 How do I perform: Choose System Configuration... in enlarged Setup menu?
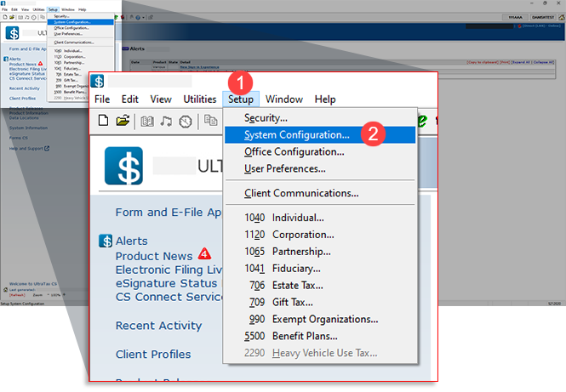pos(320,135)
